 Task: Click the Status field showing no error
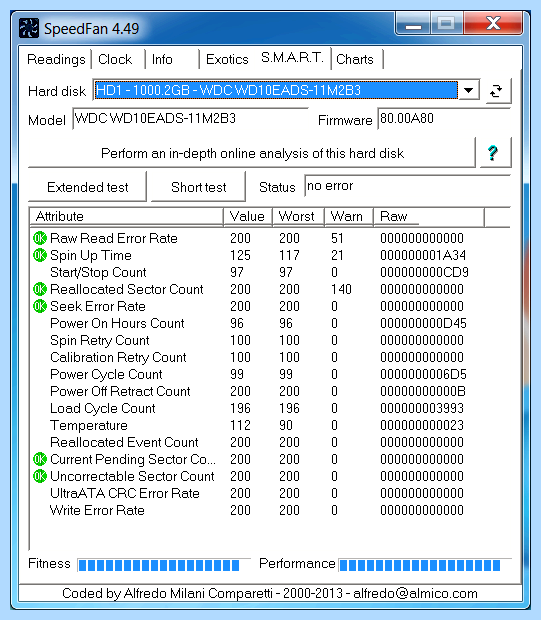[x=408, y=186]
